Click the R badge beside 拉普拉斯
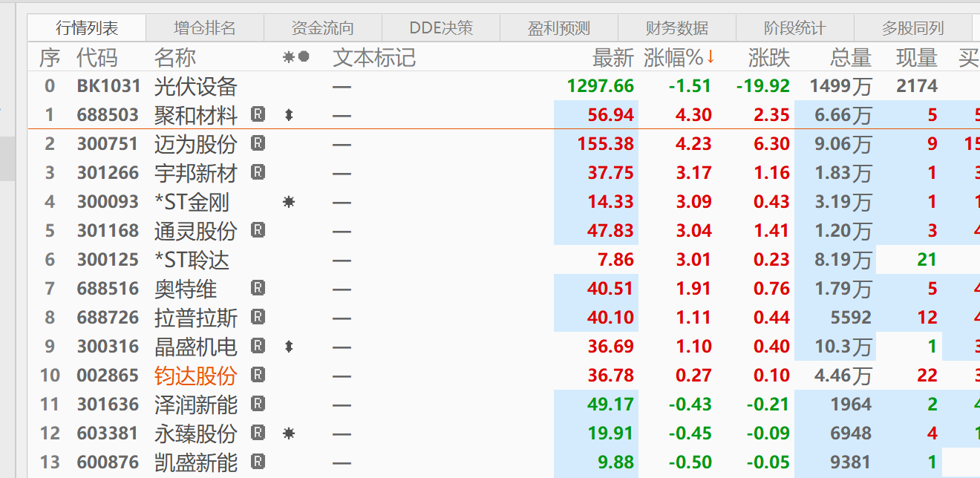This screenshot has height=478, width=980. coord(258,317)
